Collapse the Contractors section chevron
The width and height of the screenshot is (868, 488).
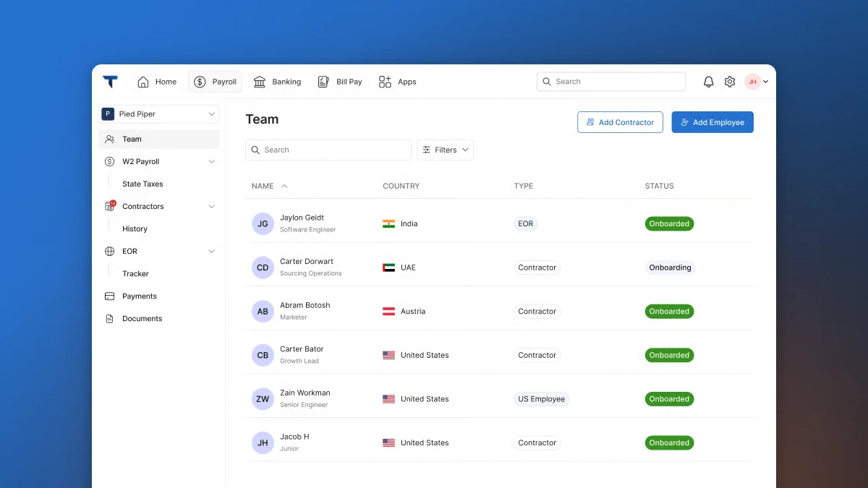[x=211, y=206]
